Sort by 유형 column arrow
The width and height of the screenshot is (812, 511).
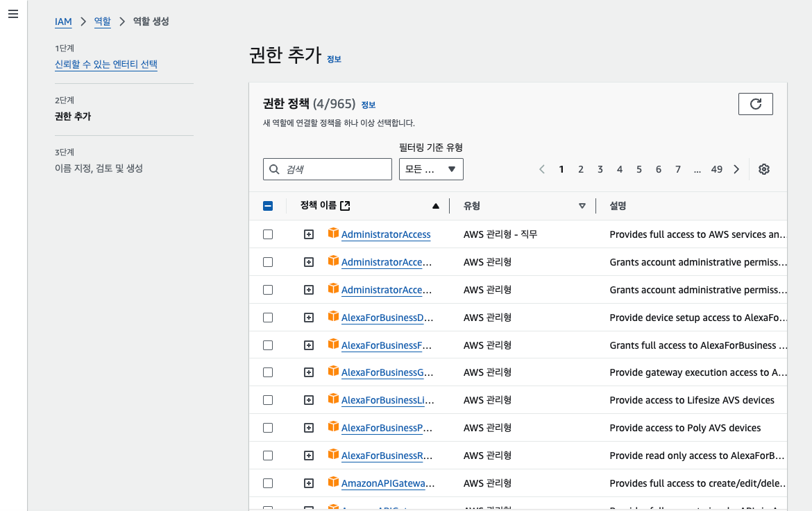coord(582,206)
